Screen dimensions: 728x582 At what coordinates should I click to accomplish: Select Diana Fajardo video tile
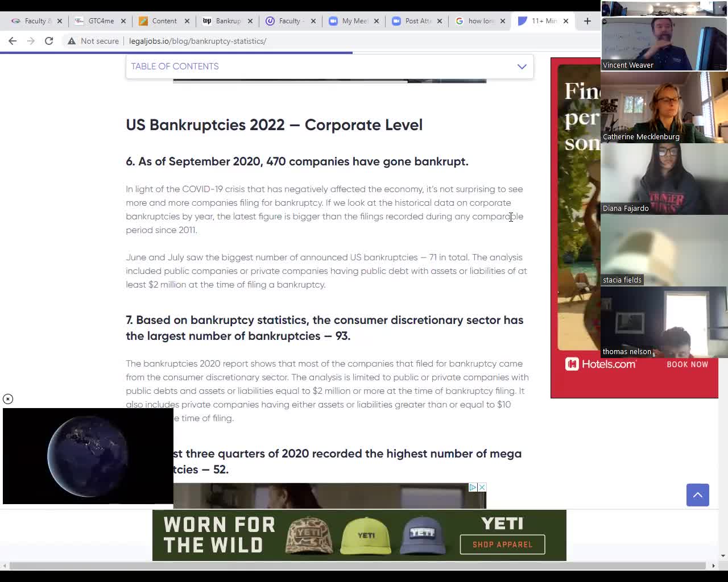(664, 179)
